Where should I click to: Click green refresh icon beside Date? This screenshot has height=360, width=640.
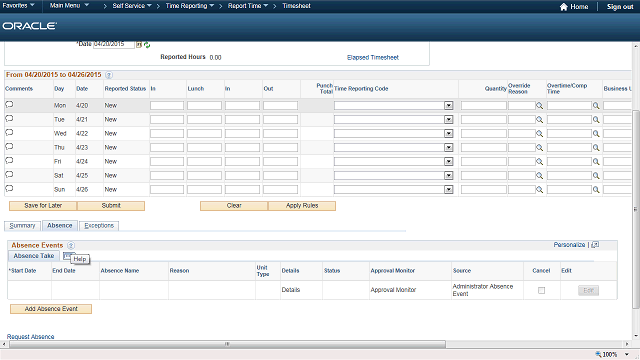pos(147,45)
